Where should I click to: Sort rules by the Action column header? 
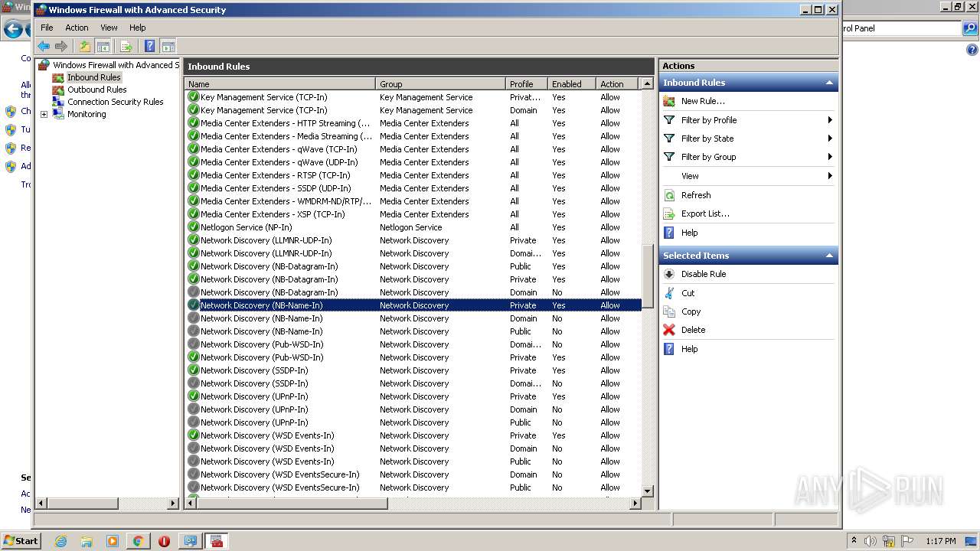click(x=618, y=84)
